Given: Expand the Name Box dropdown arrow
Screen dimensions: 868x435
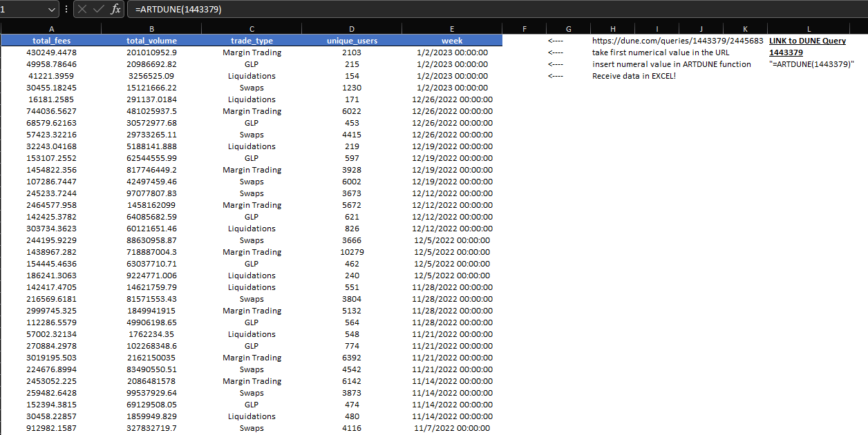Looking at the screenshot, I should click(x=52, y=10).
